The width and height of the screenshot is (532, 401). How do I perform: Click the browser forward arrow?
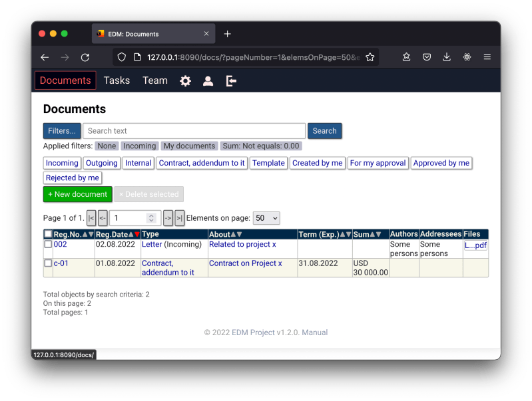pos(65,57)
